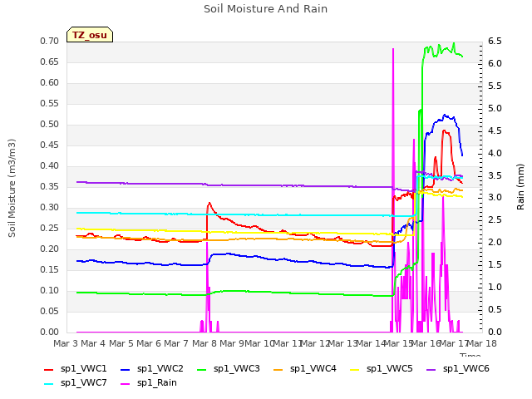This screenshot has width=532, height=399.
Task: Click the 0.50 left axis value
Action: coord(50,125)
